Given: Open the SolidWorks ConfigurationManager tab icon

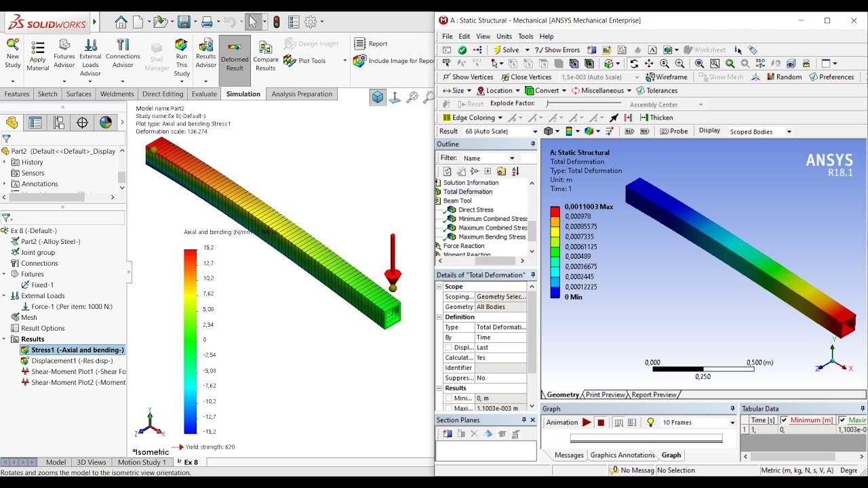Looking at the screenshot, I should pos(59,123).
